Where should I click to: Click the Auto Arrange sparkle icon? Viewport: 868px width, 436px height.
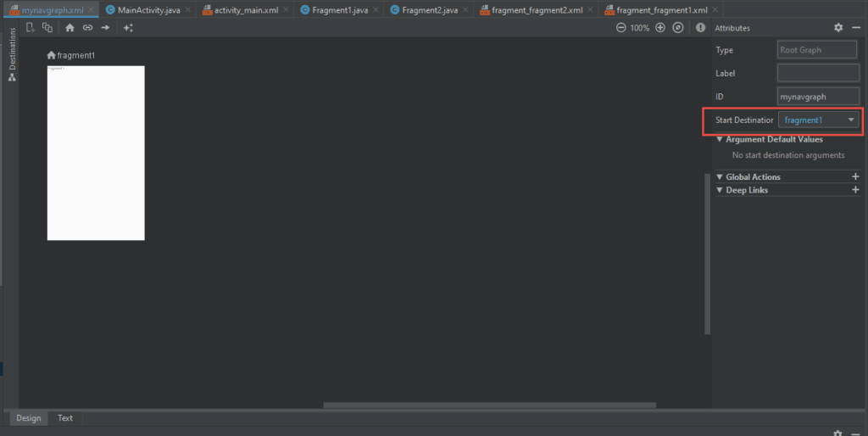point(128,28)
